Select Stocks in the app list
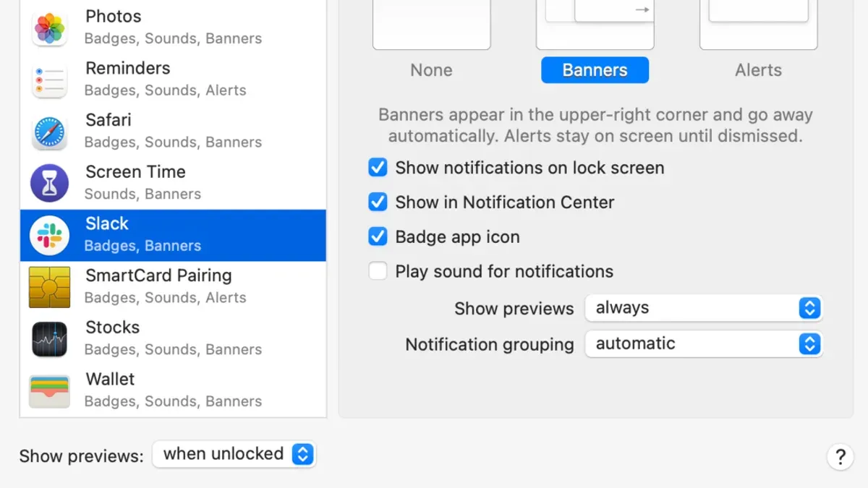 click(x=173, y=339)
